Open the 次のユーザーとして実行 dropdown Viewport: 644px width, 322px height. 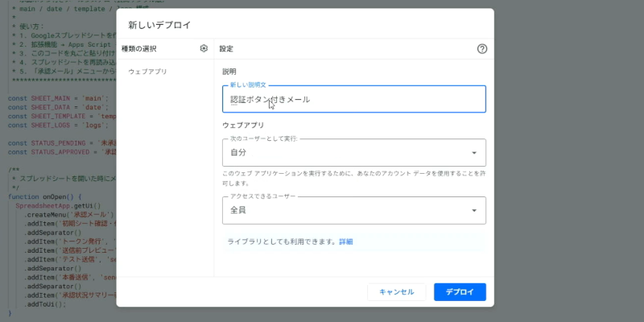[x=354, y=152]
